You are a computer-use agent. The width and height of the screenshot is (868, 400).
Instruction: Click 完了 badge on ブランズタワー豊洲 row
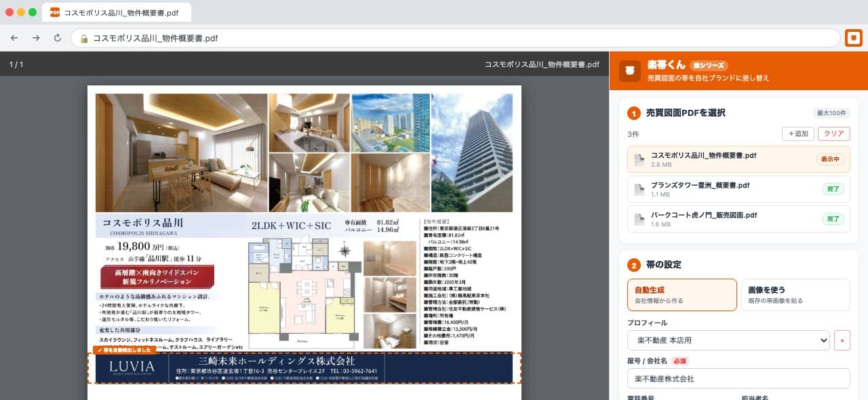833,189
